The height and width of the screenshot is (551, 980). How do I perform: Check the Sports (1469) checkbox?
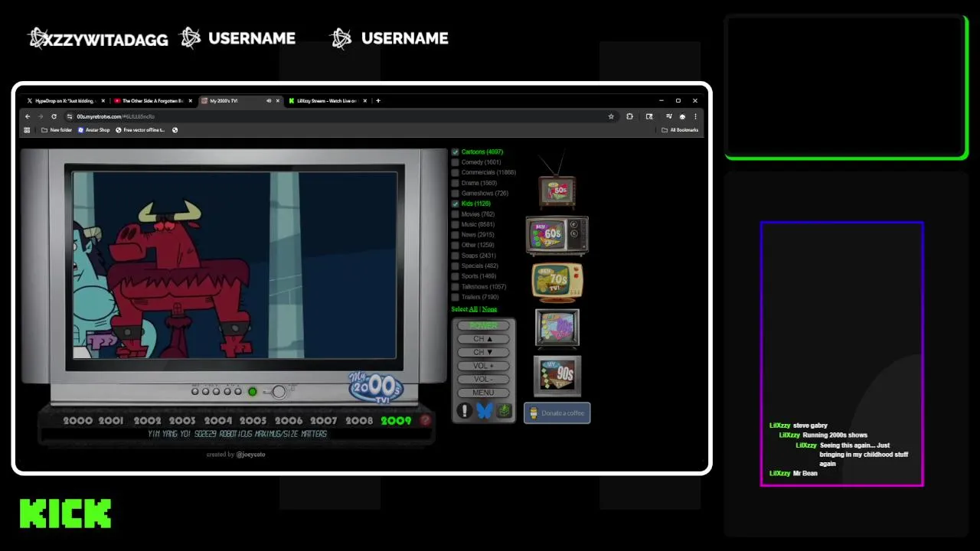coord(455,276)
